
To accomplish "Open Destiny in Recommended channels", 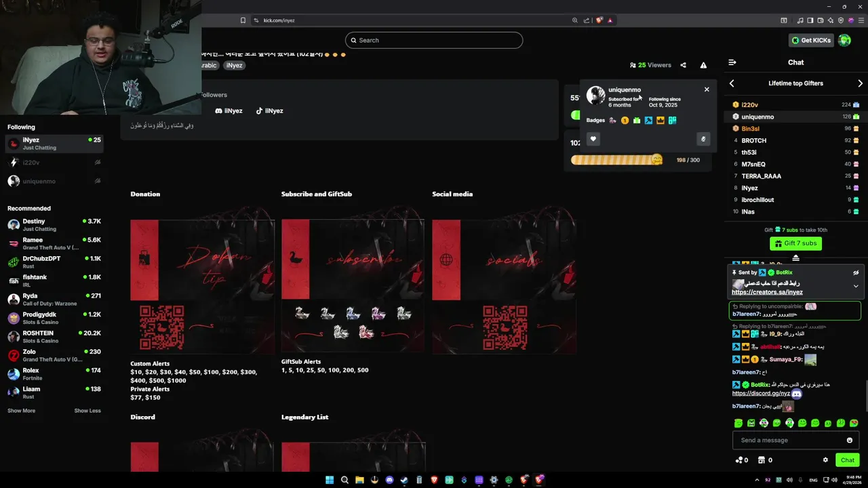I will (54, 225).
